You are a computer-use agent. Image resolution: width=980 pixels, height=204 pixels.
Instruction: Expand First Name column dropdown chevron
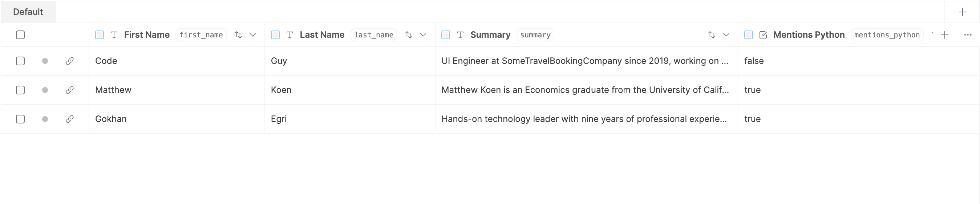pyautogui.click(x=252, y=35)
